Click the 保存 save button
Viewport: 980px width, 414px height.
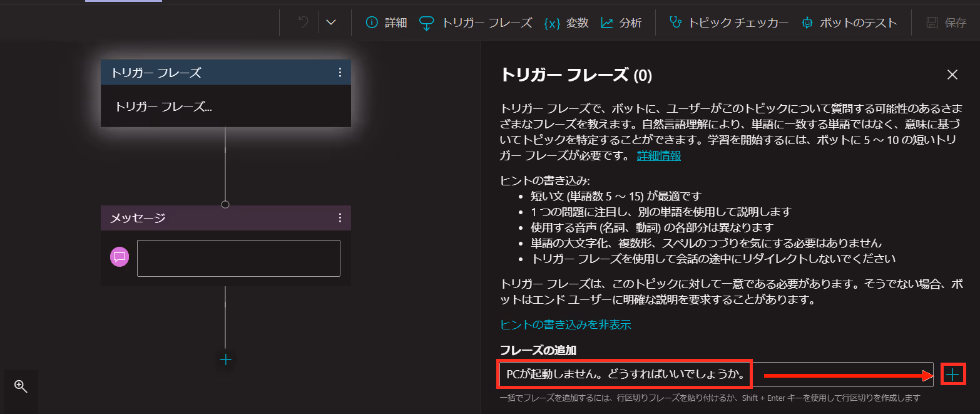946,23
